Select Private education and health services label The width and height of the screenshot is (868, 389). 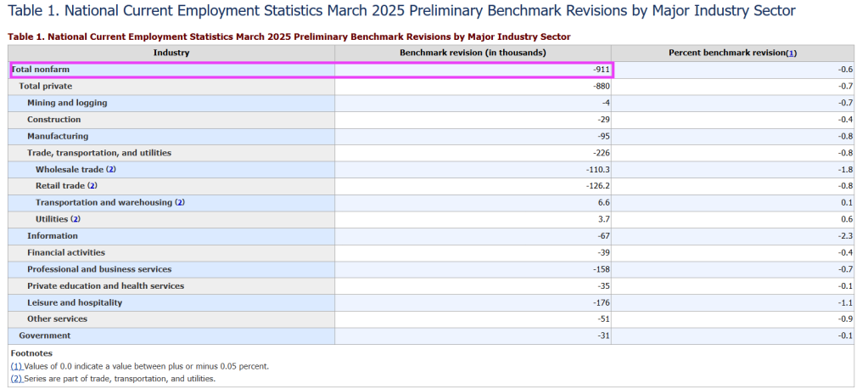[106, 286]
